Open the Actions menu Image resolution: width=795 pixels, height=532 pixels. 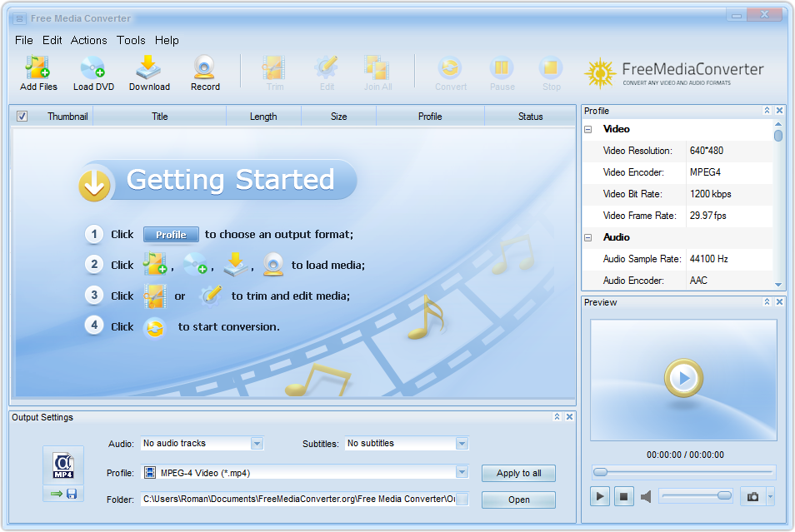coord(88,40)
